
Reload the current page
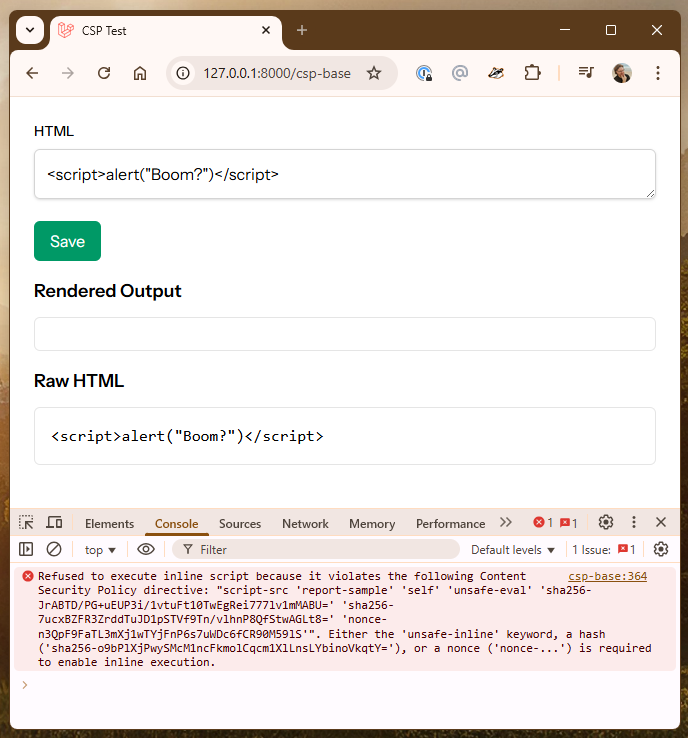pyautogui.click(x=104, y=73)
